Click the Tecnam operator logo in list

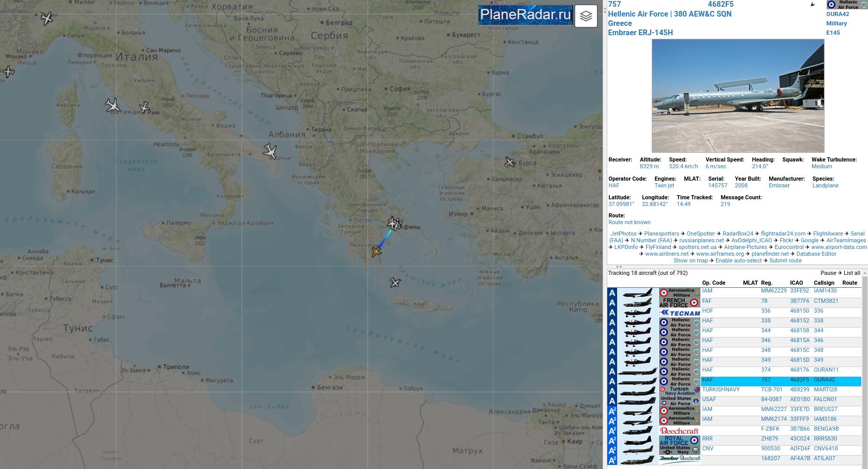tap(679, 313)
